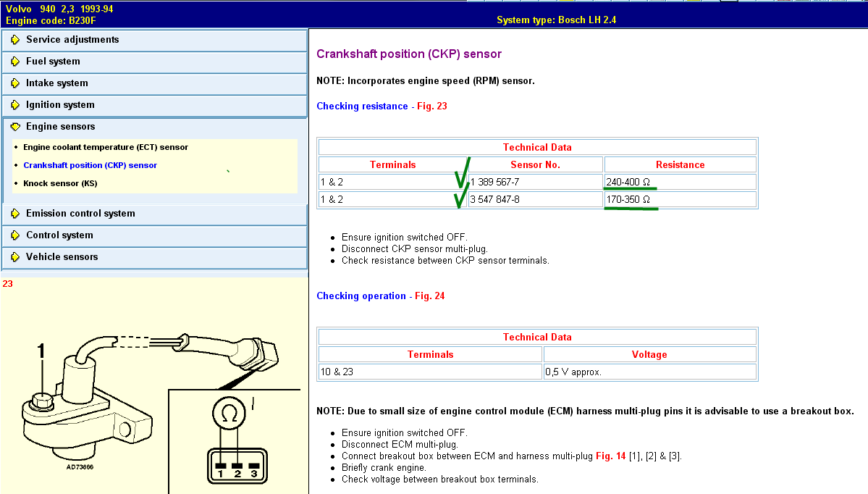Expand the Vehicle sensors section
The height and width of the screenshot is (494, 868).
tap(155, 257)
